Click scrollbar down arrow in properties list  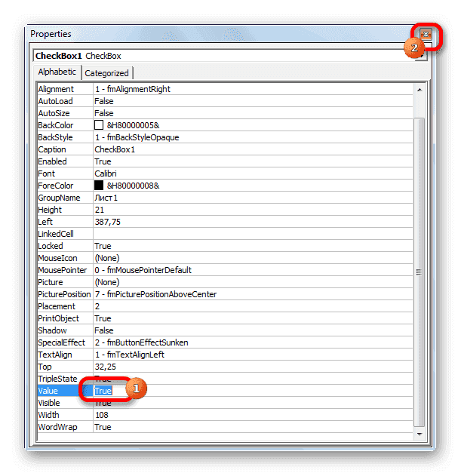[x=420, y=434]
